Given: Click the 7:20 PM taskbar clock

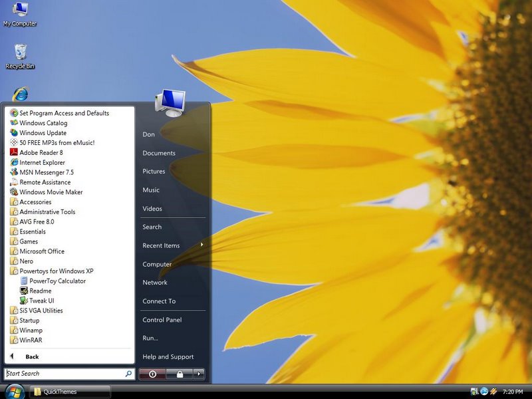Looking at the screenshot, I should [x=513, y=392].
